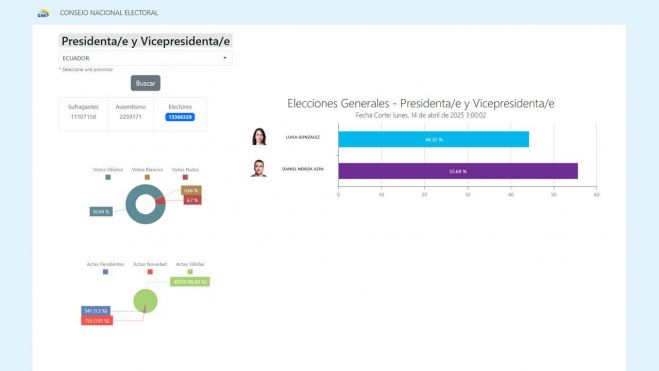The width and height of the screenshot is (659, 371).
Task: Click the CNE logo icon
Action: pyautogui.click(x=43, y=13)
